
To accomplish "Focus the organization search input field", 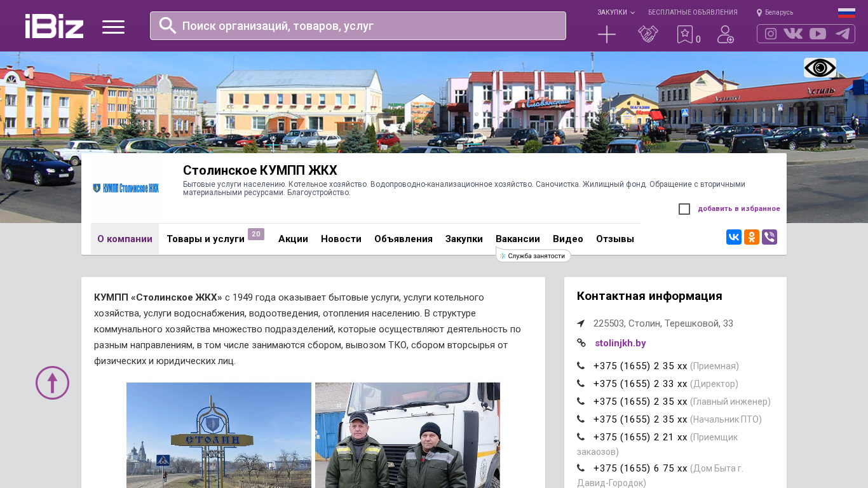I will (x=358, y=26).
